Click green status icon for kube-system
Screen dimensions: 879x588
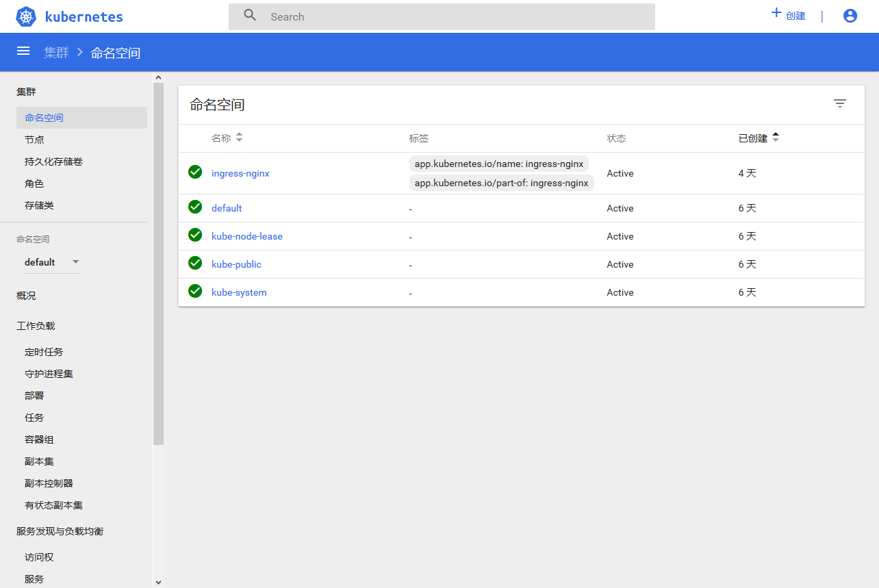point(195,292)
